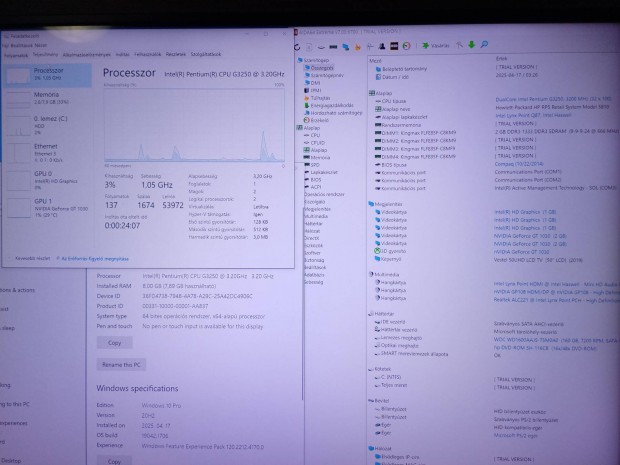This screenshot has height=465, width=620.
Task: Click the hp DVD-ROM SH-116CB link
Action: [545, 348]
